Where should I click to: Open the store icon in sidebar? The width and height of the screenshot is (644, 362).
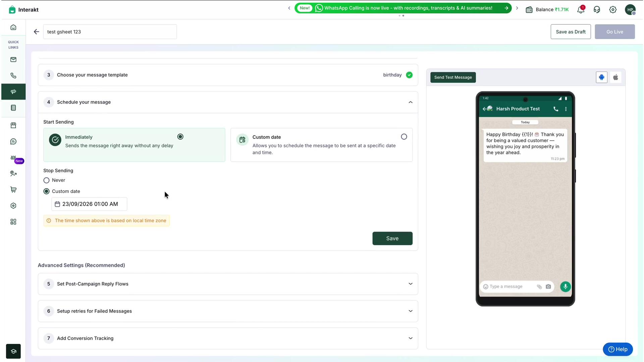pos(13,125)
